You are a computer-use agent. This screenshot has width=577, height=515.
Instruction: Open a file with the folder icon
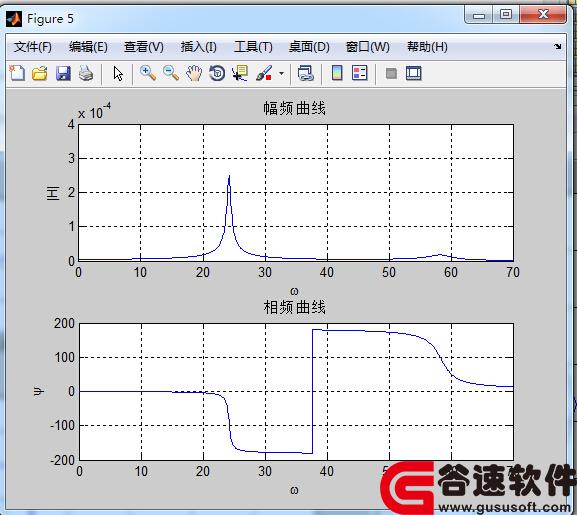(x=40, y=73)
